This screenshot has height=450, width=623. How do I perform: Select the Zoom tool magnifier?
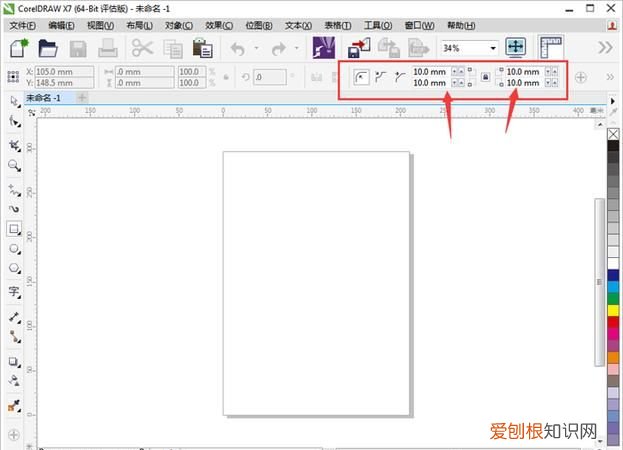[15, 165]
